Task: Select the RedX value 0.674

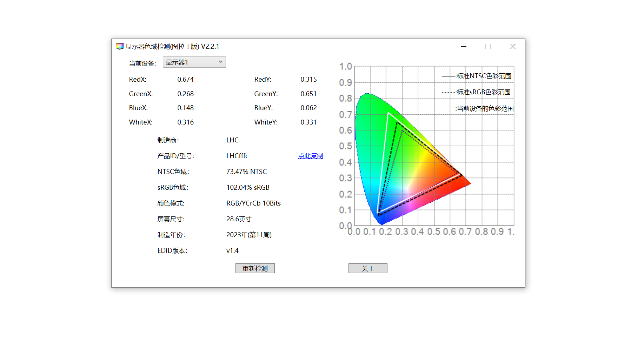Action: coord(185,80)
